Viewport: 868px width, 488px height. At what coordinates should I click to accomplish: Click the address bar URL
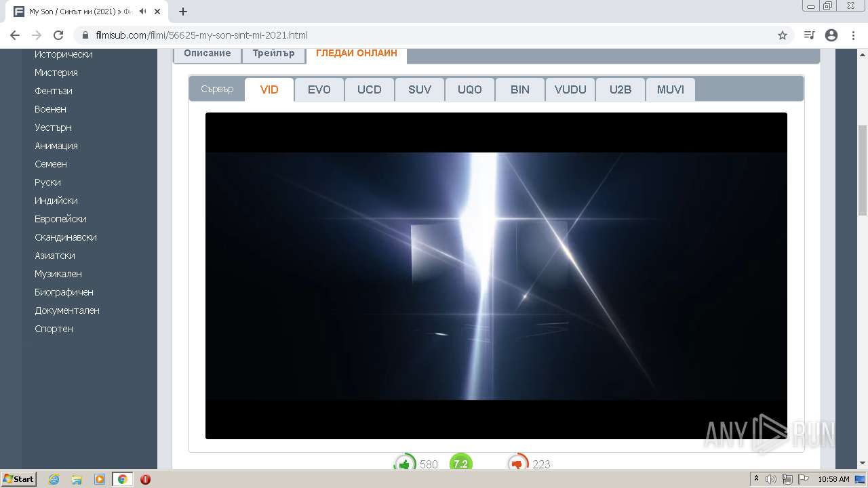[202, 35]
